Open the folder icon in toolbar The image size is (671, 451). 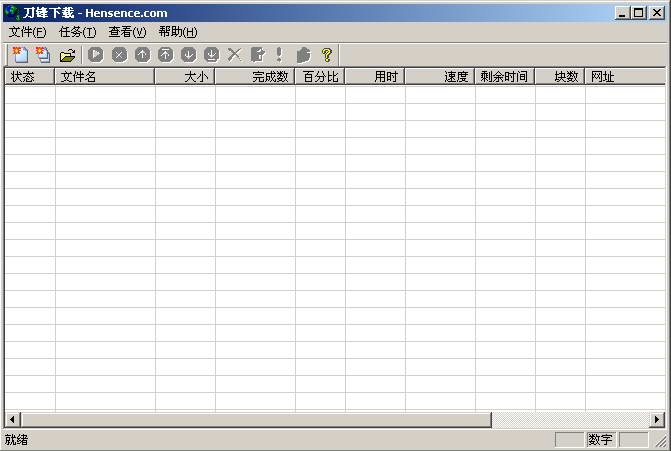[67, 55]
